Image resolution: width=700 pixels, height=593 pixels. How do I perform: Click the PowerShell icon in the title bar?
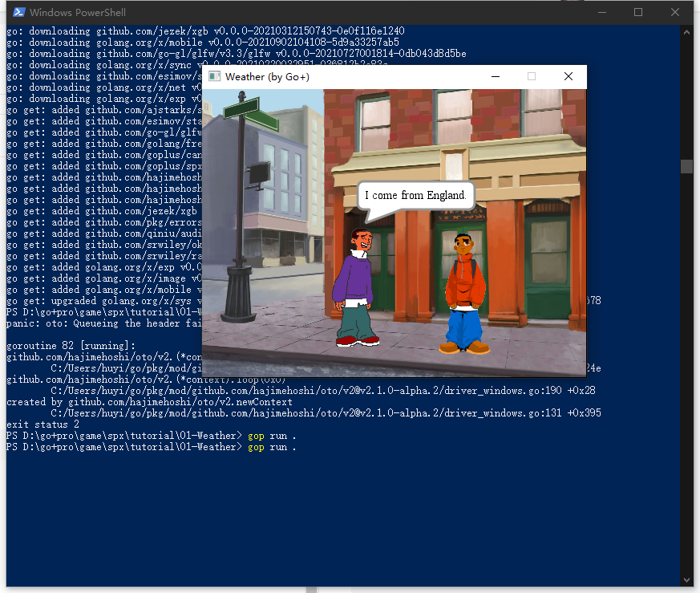point(18,12)
